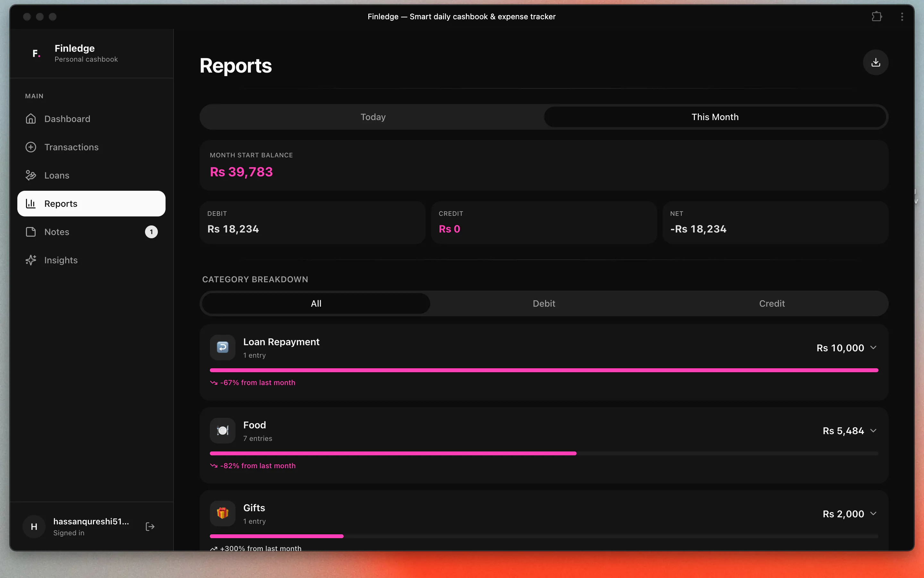Navigate to Insights
The image size is (924, 578).
91,260
